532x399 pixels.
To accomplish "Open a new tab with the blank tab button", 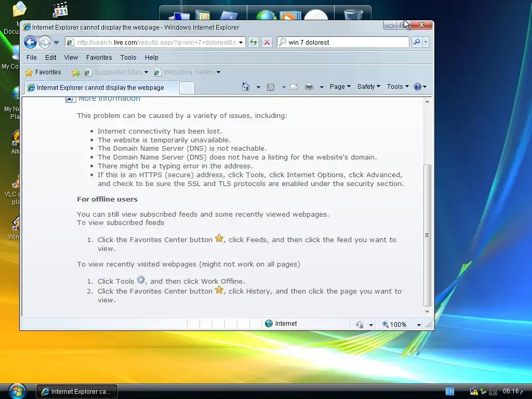I will coord(187,88).
